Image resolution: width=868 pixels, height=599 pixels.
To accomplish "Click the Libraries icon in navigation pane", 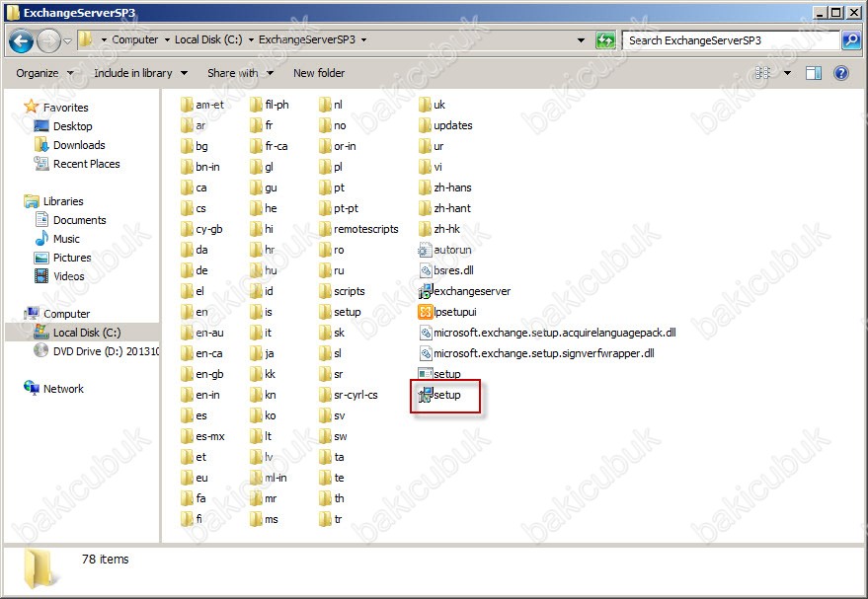I will point(31,200).
